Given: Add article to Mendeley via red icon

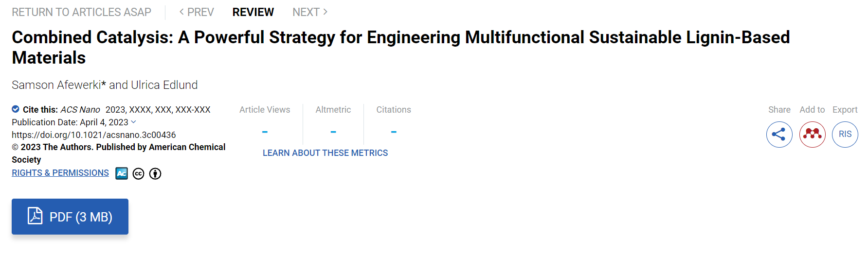Looking at the screenshot, I should click(x=812, y=135).
